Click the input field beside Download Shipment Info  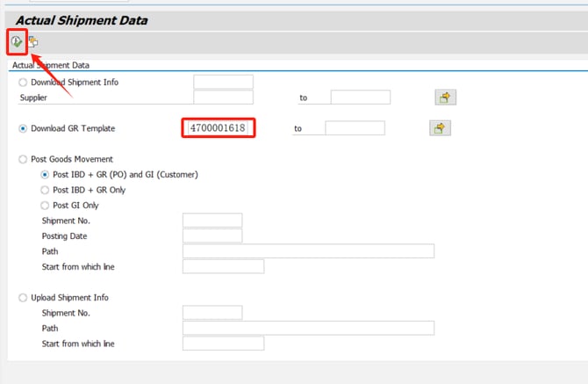click(223, 83)
